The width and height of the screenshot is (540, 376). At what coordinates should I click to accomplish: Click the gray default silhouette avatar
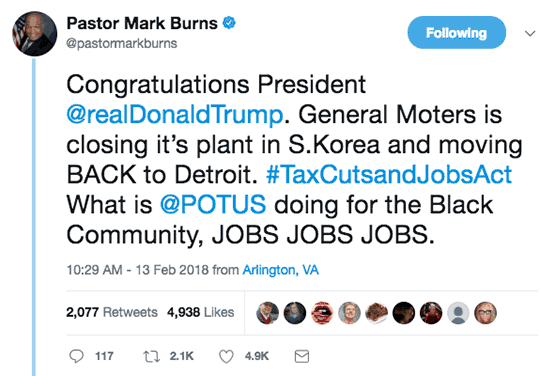pos(458,313)
